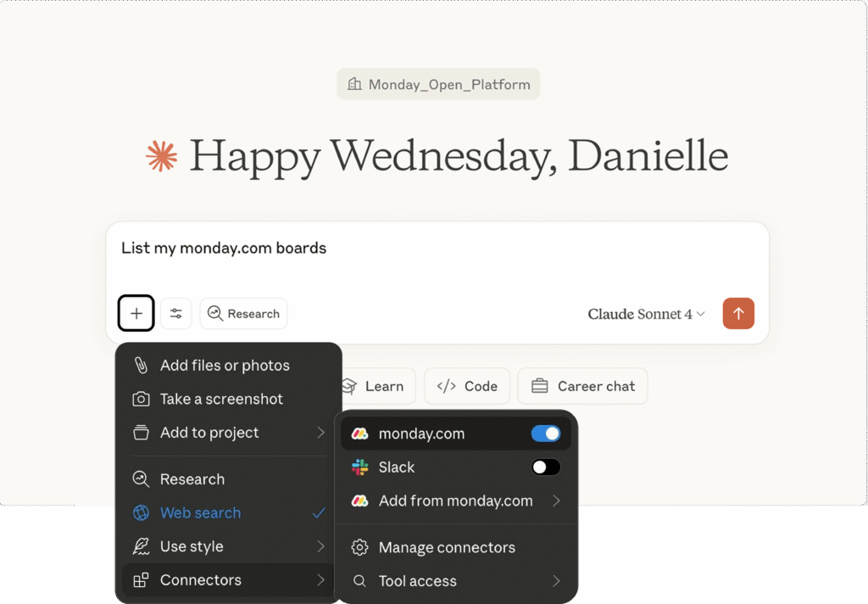868x604 pixels.
Task: Click the magnifier icon beside Tool access
Action: pyautogui.click(x=359, y=581)
